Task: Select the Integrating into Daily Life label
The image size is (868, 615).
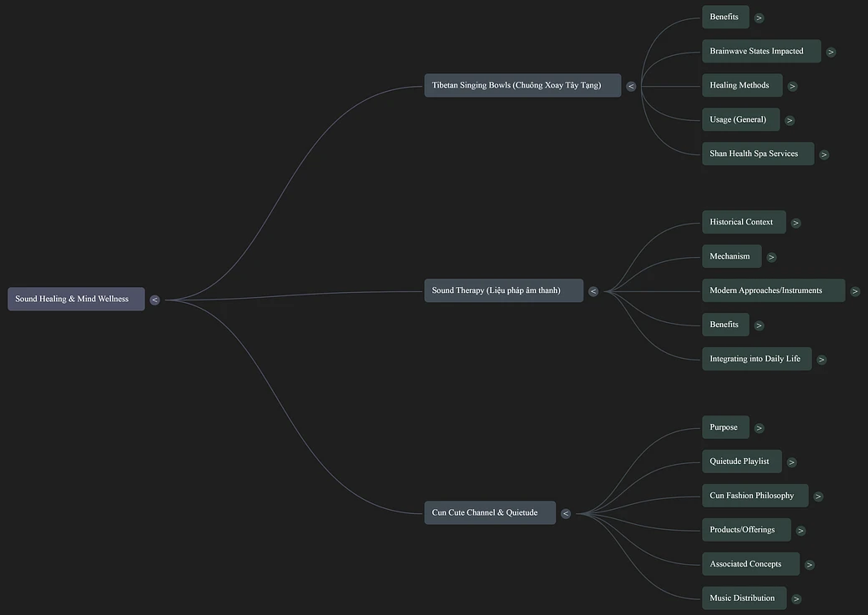Action: tap(757, 359)
